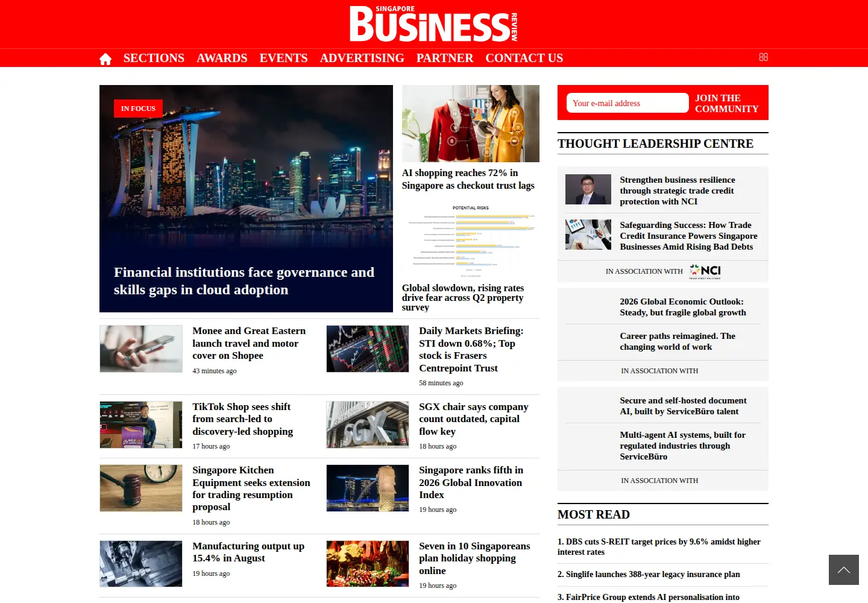Open the Daily Markets Briefing article

(x=471, y=349)
